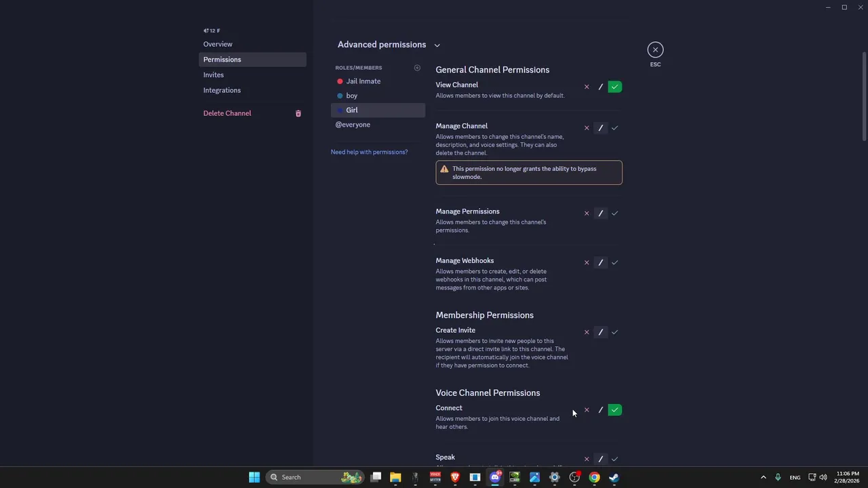Open Brave browser from the taskbar
The image size is (868, 488).
tap(455, 477)
